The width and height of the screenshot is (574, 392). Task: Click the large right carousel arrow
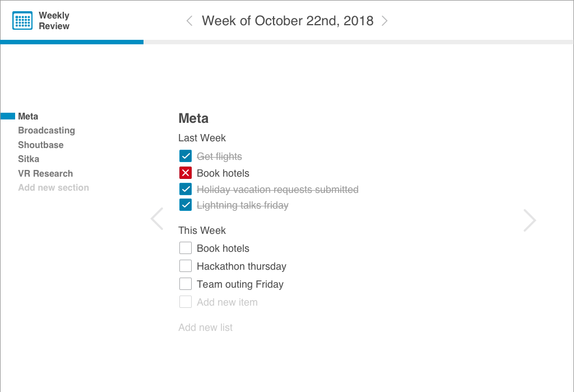point(529,220)
